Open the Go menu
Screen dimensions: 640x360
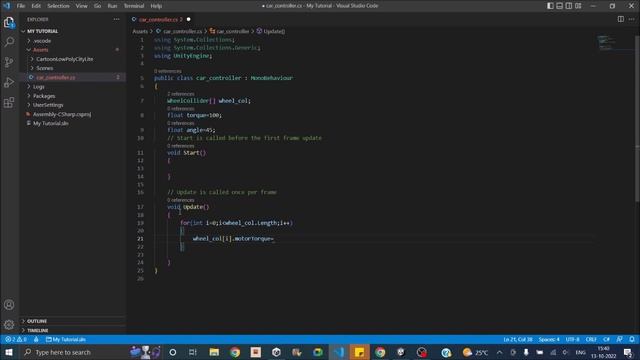tap(97, 6)
